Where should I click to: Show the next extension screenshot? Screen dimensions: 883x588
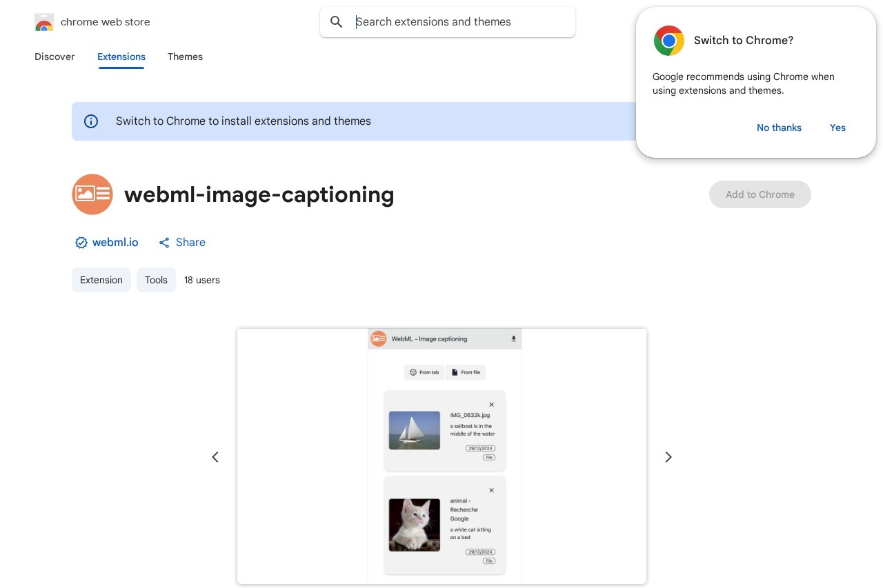point(668,457)
